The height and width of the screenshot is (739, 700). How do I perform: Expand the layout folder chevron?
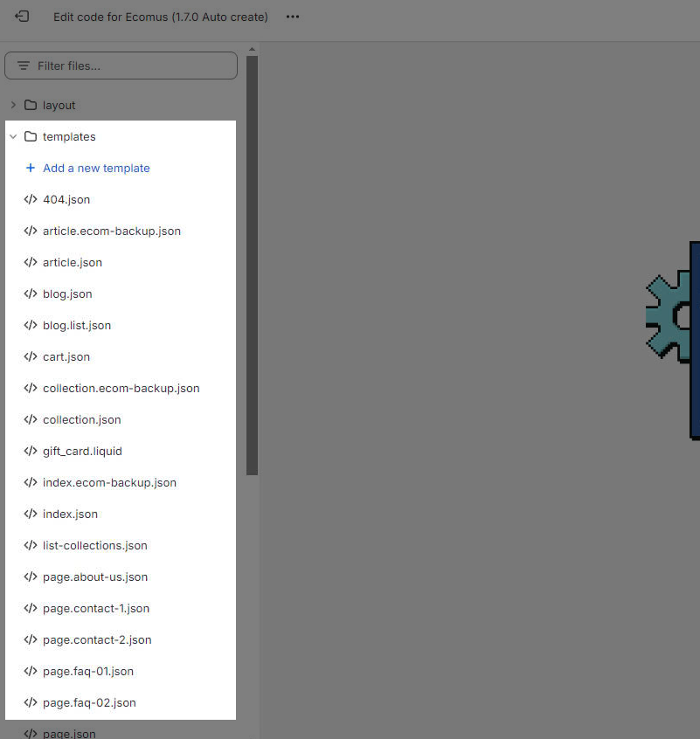13,105
